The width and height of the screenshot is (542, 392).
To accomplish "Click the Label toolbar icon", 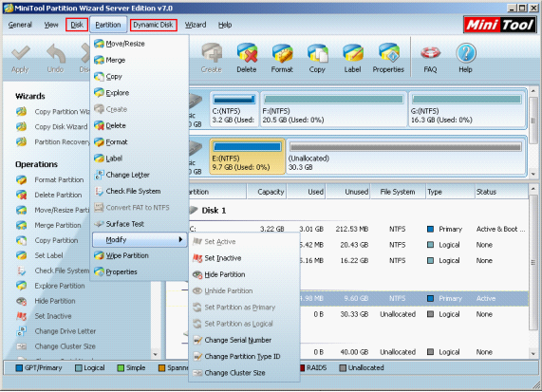I will tap(352, 53).
